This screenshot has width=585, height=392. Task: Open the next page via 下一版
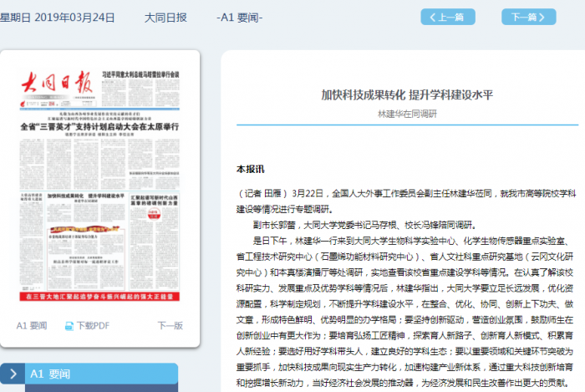[x=170, y=326]
